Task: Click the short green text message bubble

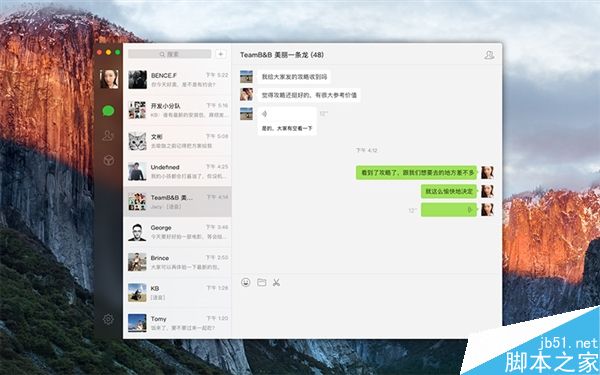Action: [449, 191]
